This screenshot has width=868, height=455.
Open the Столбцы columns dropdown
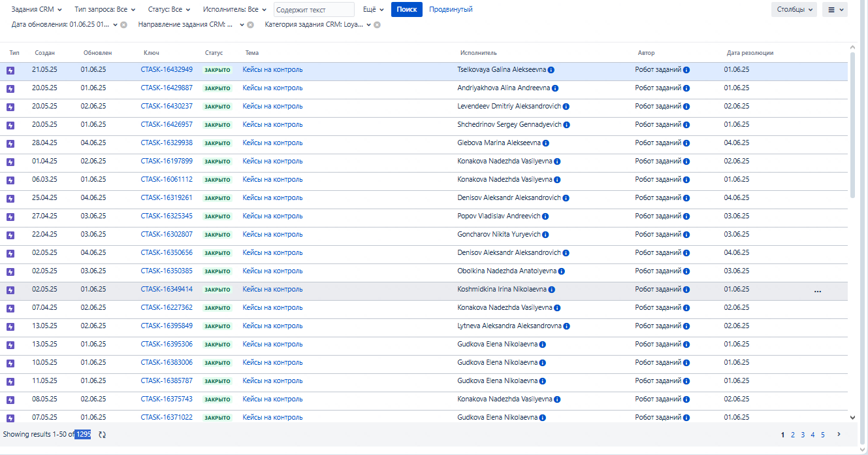pos(794,10)
